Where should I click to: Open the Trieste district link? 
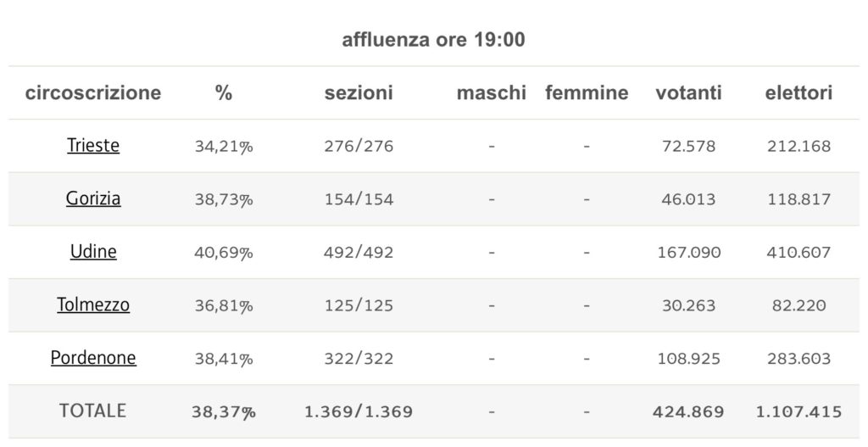coord(93,145)
